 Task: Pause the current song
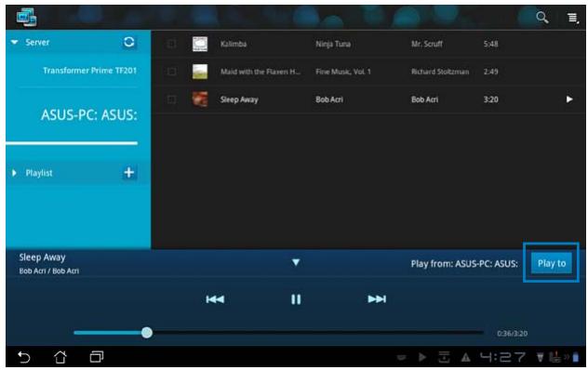296,299
